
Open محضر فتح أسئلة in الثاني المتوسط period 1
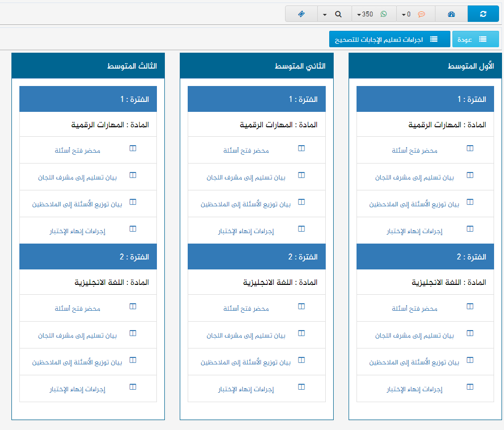[x=246, y=150]
